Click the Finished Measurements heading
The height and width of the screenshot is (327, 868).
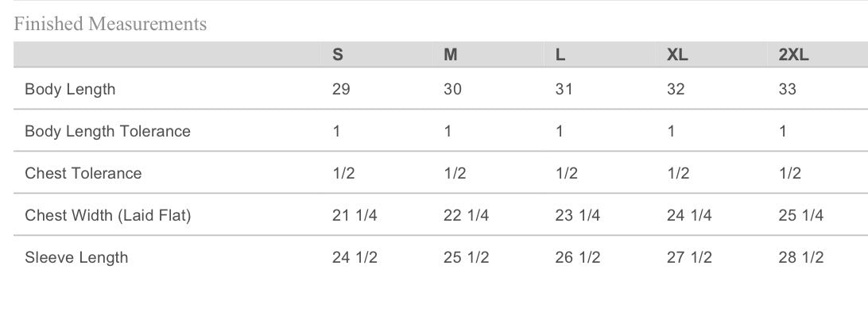click(110, 25)
